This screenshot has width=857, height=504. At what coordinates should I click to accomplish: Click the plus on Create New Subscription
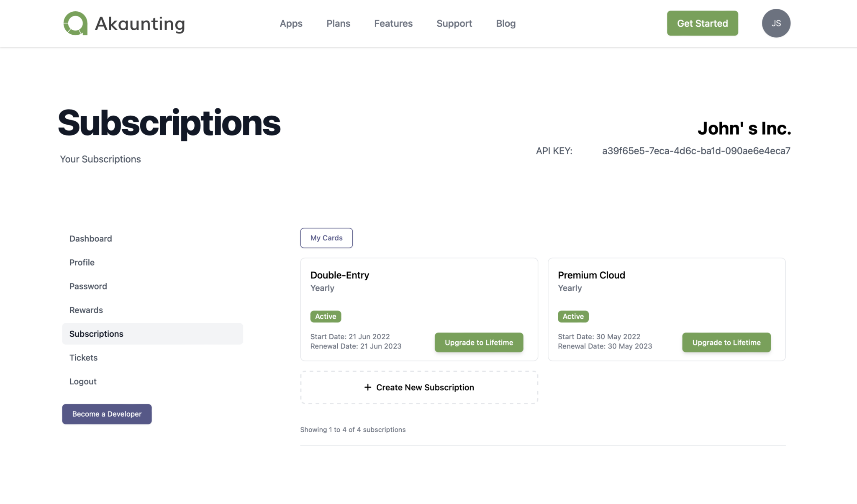367,387
